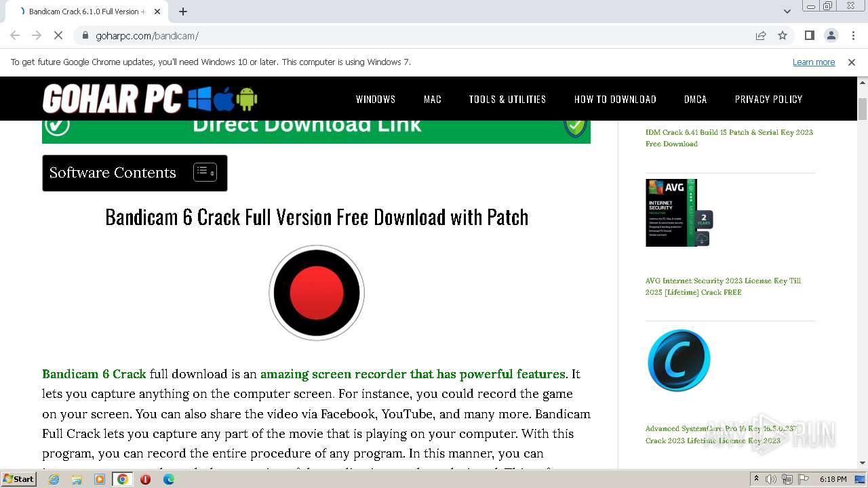Open media player taskbar icon
868x488 pixels.
tap(100, 479)
